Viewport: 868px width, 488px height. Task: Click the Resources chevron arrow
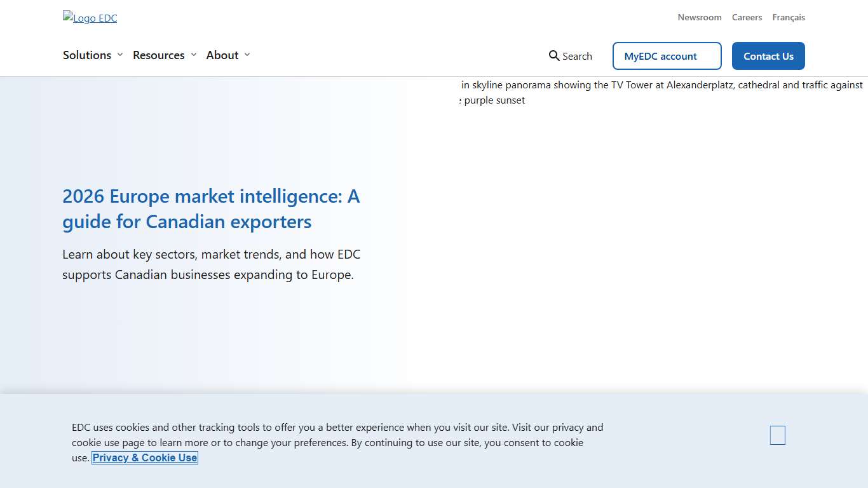[194, 55]
